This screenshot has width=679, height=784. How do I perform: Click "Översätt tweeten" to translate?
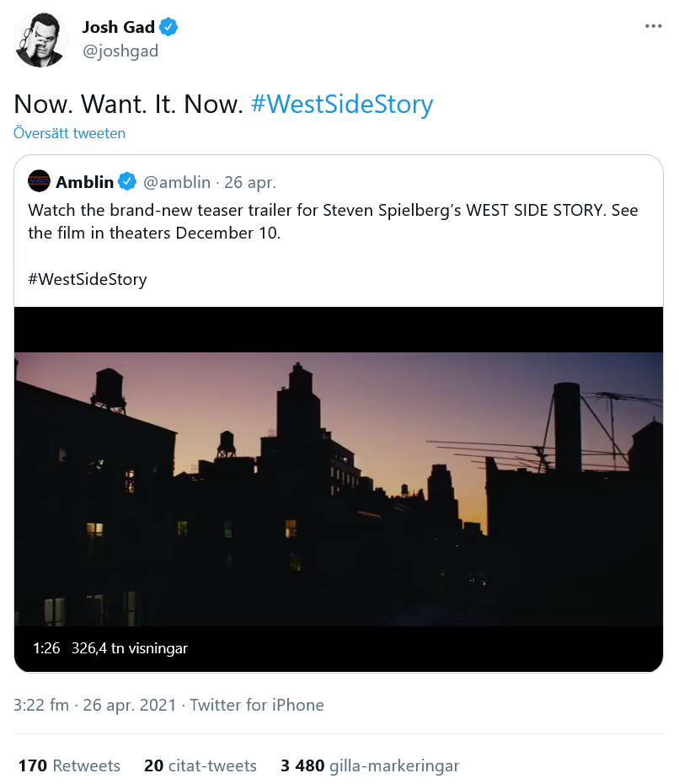pos(69,133)
